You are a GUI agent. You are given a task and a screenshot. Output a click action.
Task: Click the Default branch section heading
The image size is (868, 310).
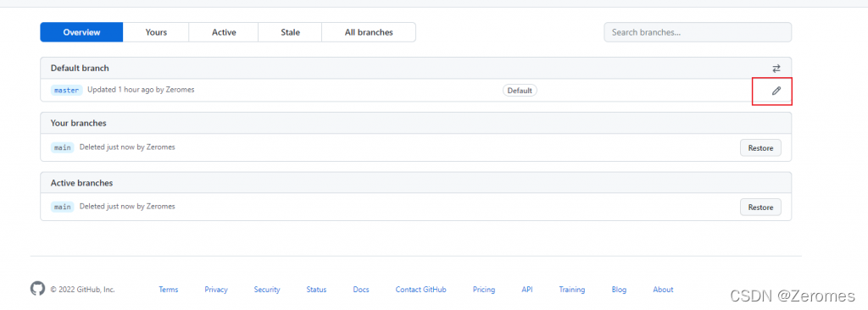[x=80, y=68]
